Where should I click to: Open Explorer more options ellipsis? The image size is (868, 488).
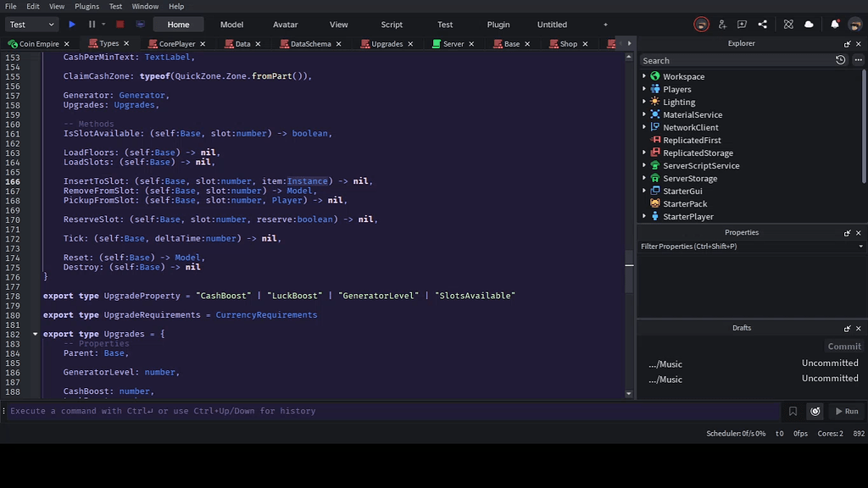click(858, 60)
